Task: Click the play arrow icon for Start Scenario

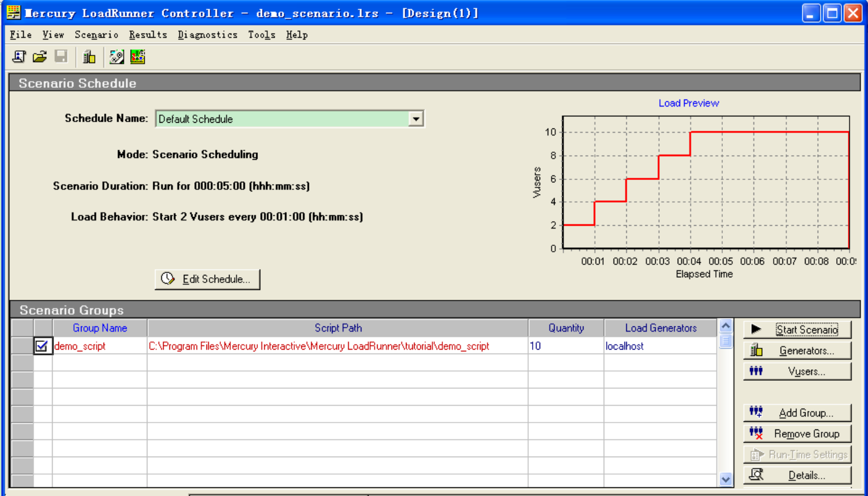Action: click(756, 329)
